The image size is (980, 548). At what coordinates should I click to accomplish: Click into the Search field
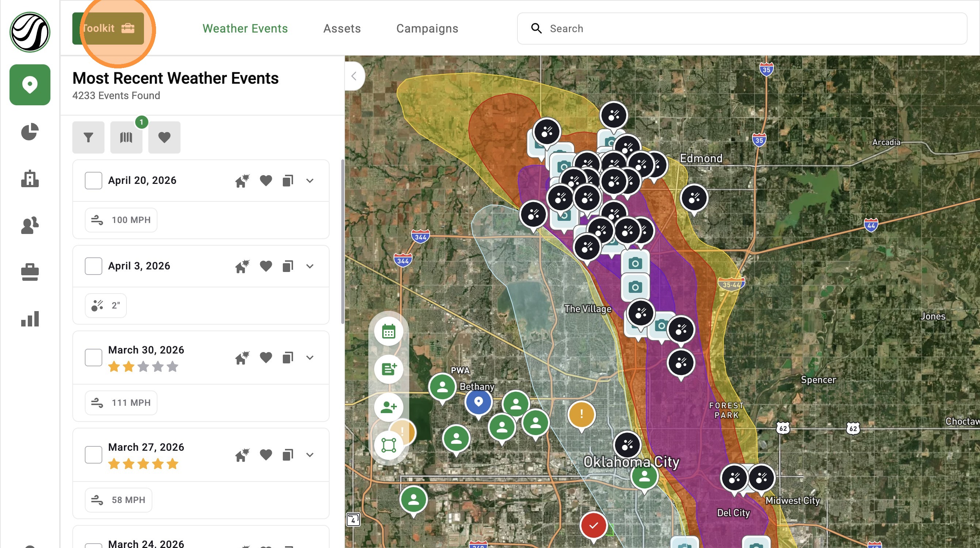pyautogui.click(x=742, y=29)
